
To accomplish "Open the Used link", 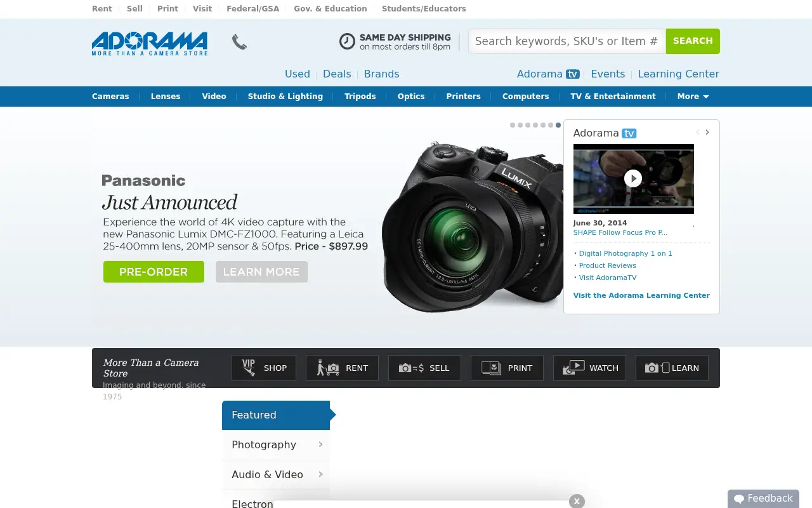I will (298, 74).
